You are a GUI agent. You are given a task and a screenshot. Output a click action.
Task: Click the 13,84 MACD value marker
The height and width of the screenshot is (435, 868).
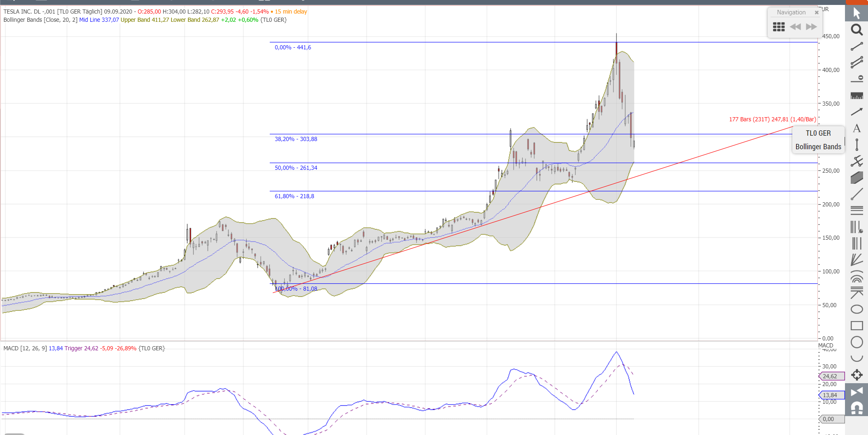pyautogui.click(x=831, y=395)
